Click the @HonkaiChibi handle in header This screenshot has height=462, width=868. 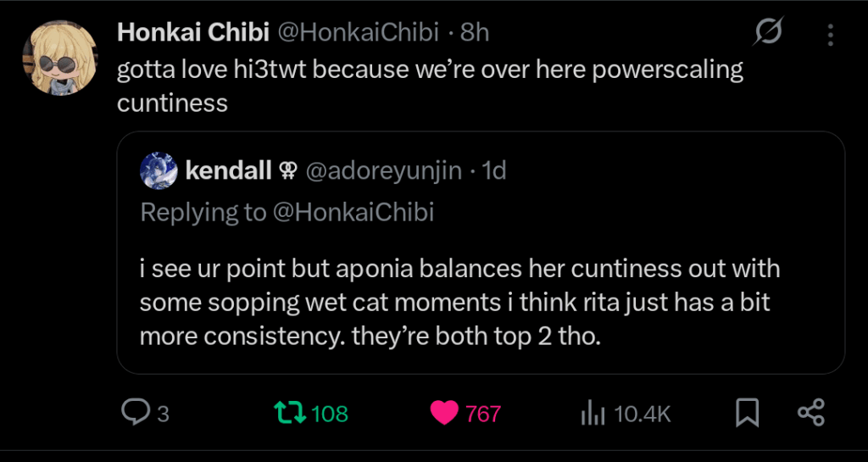point(359,32)
